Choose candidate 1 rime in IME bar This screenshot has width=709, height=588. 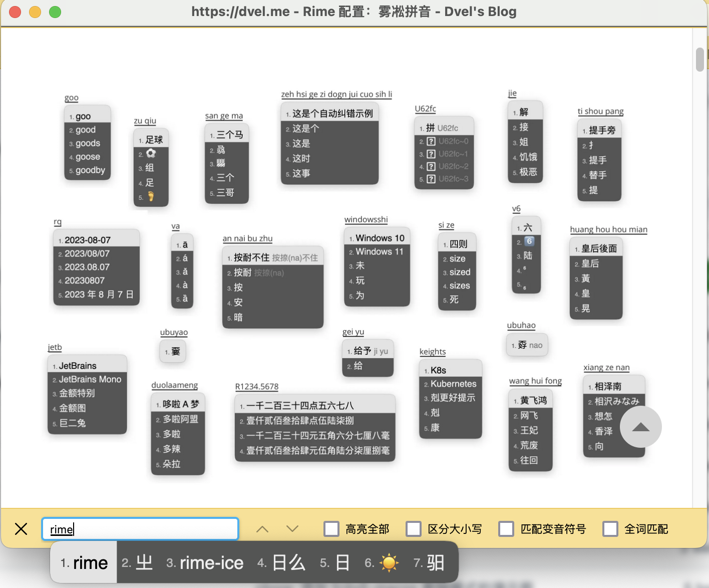(x=84, y=563)
